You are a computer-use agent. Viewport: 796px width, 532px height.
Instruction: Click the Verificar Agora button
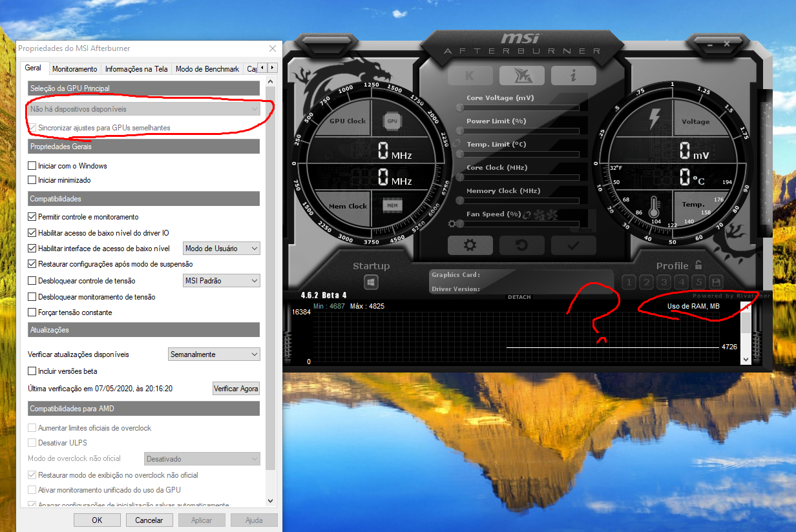[236, 388]
